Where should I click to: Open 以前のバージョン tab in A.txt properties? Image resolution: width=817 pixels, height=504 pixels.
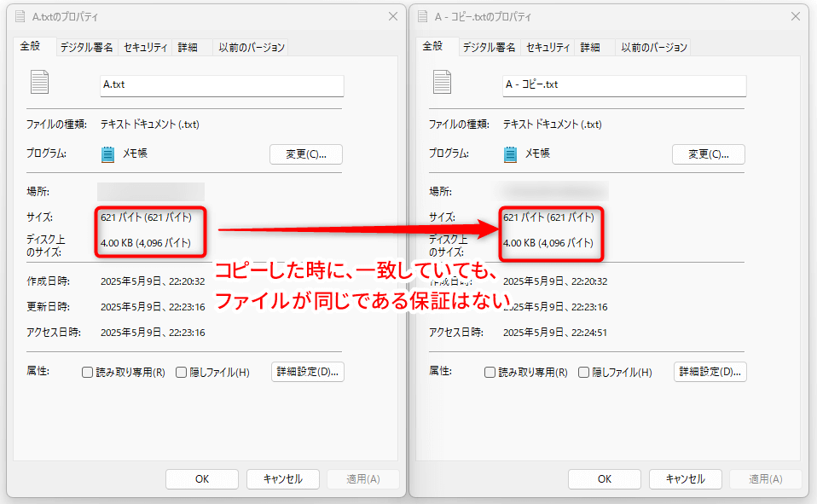[251, 48]
